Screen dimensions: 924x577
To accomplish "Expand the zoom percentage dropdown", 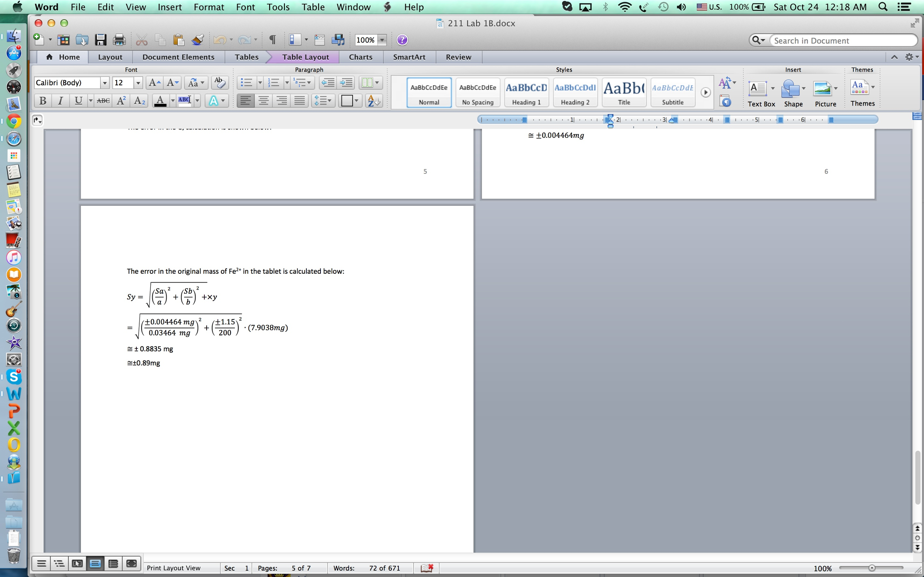I will click(x=382, y=40).
